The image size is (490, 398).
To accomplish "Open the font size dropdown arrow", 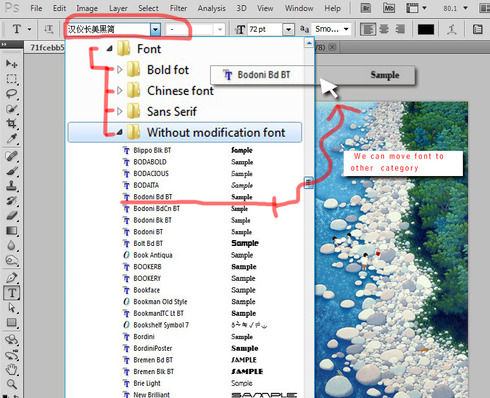I will pos(288,29).
